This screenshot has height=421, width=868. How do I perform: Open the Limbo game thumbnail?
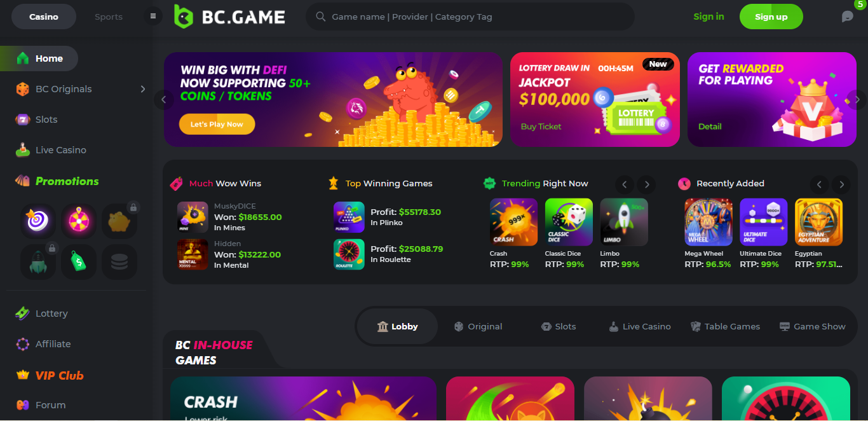pos(624,222)
